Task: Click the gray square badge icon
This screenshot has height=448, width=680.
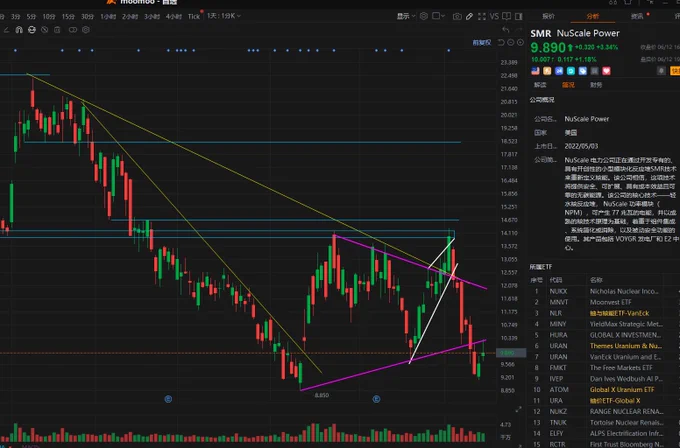Action: point(595,71)
